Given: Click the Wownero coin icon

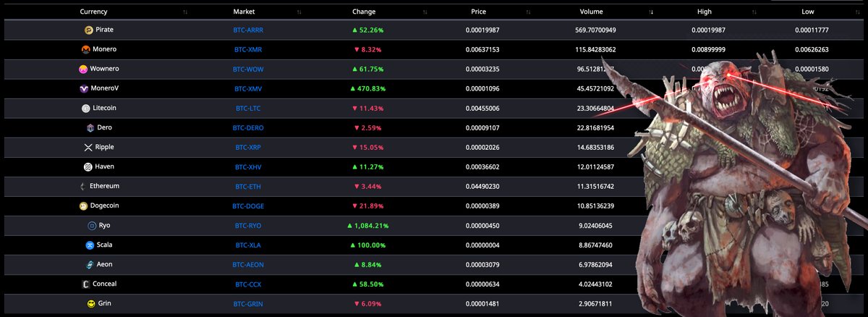Looking at the screenshot, I should click(x=83, y=69).
